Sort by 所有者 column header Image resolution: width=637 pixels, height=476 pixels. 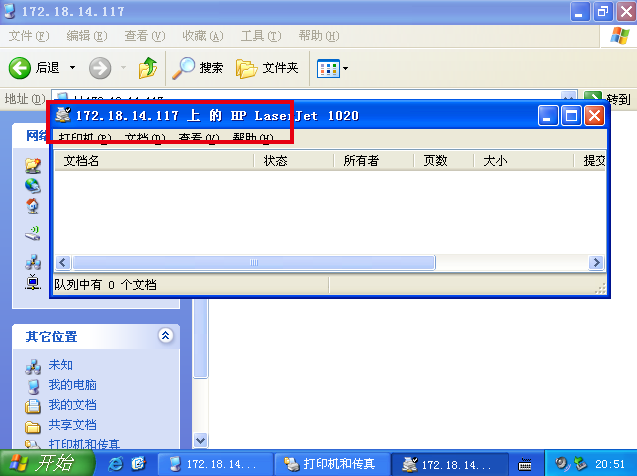click(x=373, y=161)
